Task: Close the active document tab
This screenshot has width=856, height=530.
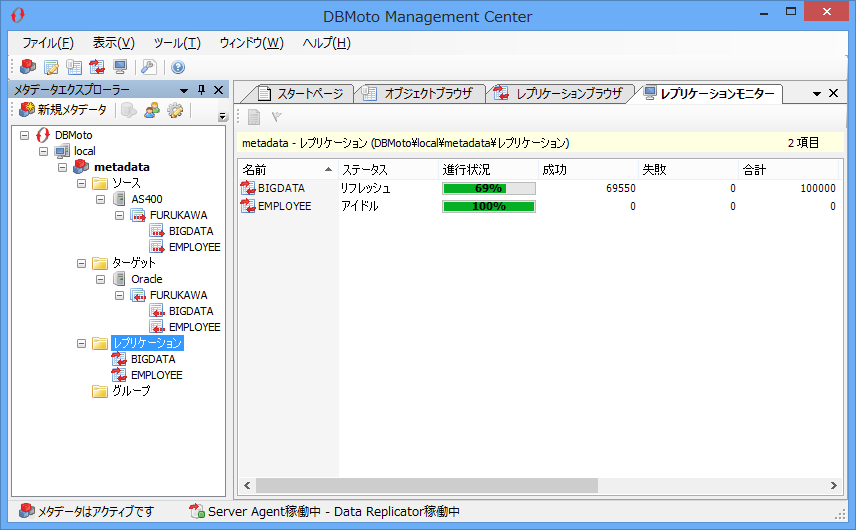Action: point(834,93)
